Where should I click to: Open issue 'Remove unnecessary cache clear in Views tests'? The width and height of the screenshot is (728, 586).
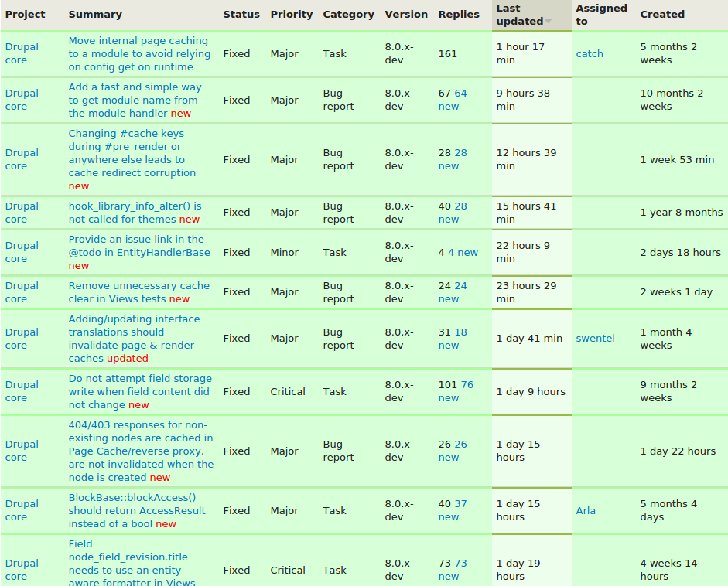138,292
